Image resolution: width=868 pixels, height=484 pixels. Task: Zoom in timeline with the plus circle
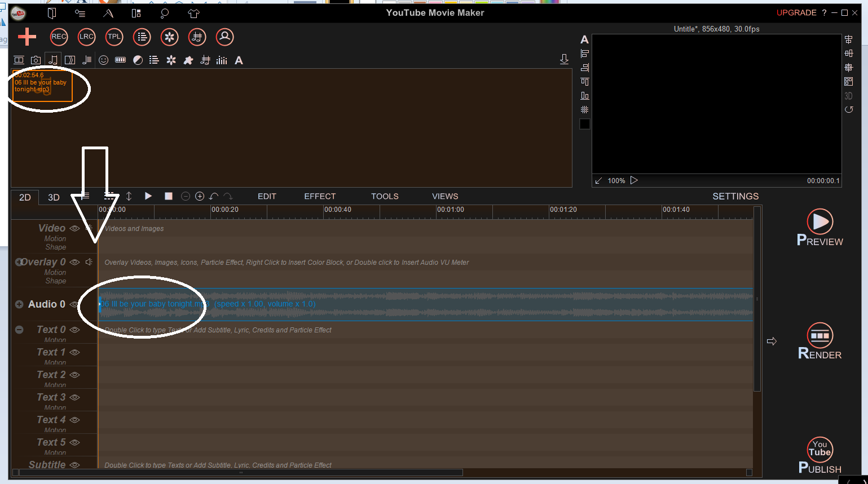[x=200, y=196]
